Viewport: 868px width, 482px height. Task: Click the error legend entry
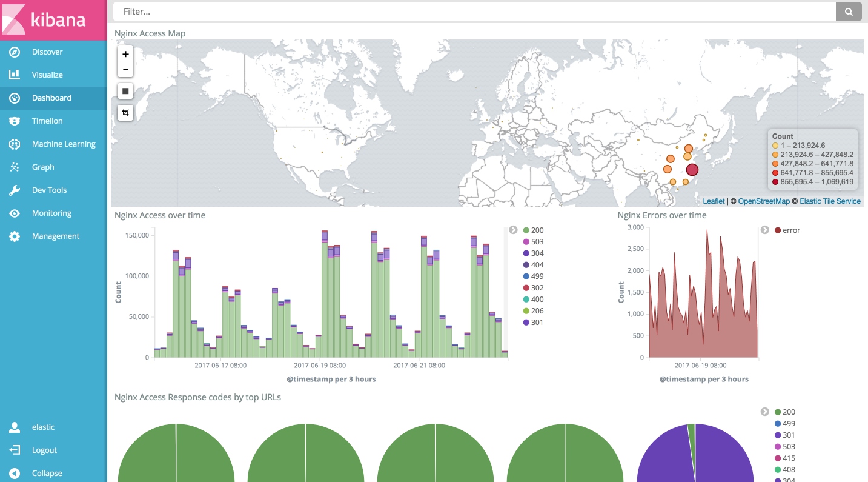[x=787, y=230]
